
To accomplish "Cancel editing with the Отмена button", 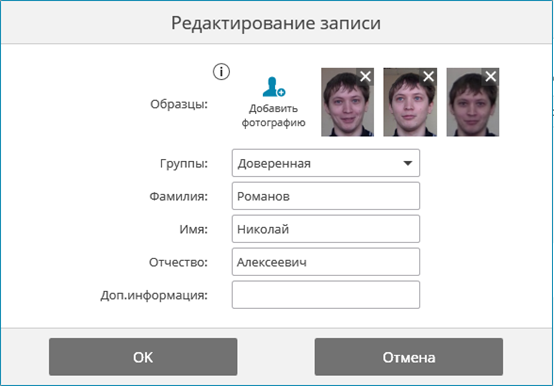I will (x=408, y=357).
